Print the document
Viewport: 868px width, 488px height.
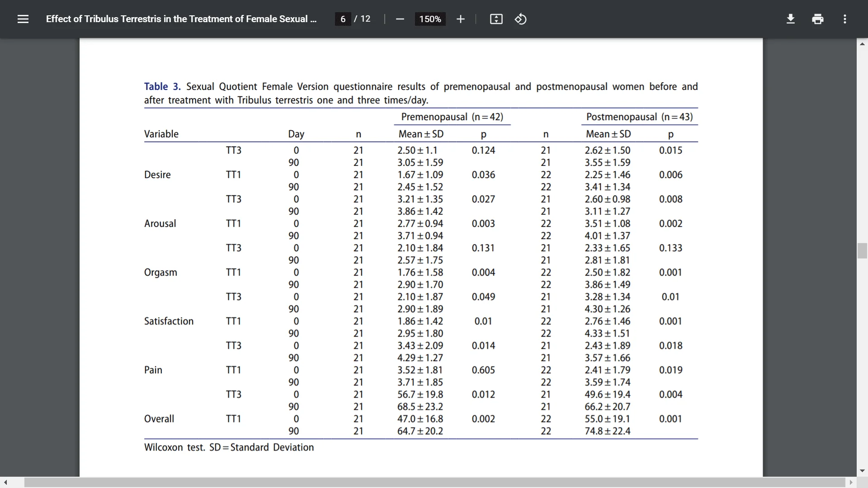(x=817, y=19)
